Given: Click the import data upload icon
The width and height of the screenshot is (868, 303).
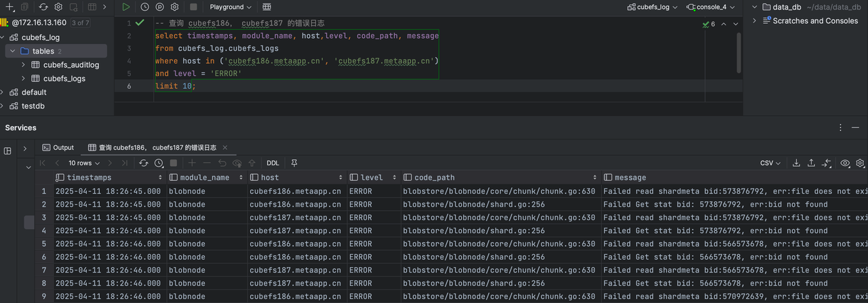Looking at the screenshot, I should 812,163.
